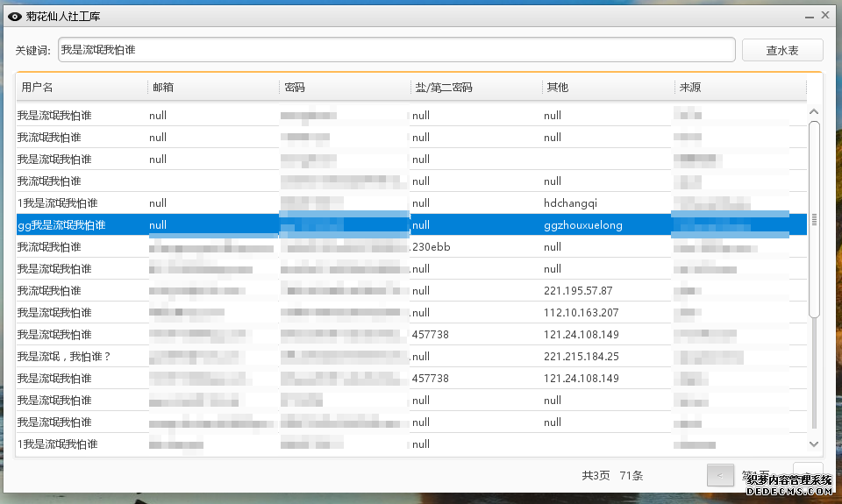Go to the previous page with the < button

719,475
